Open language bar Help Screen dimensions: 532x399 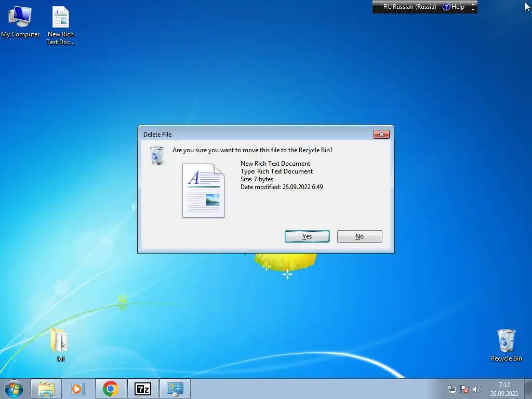(454, 7)
